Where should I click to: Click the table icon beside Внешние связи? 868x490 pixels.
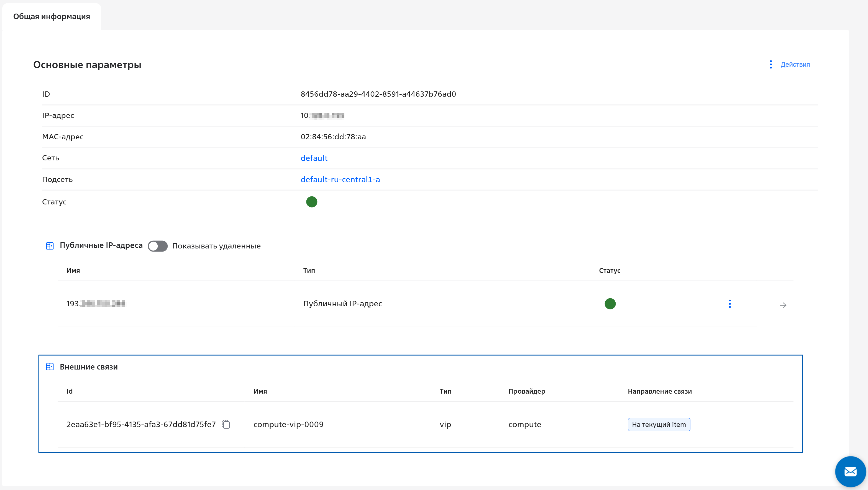point(50,367)
